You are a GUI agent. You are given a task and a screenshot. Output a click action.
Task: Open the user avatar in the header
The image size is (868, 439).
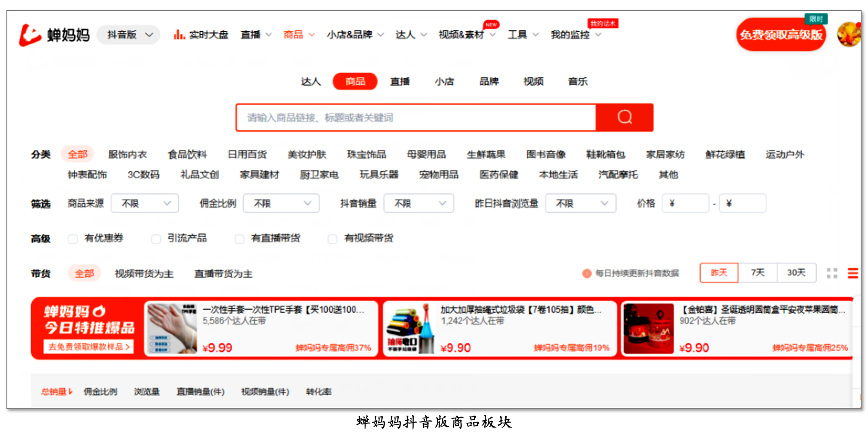click(848, 34)
